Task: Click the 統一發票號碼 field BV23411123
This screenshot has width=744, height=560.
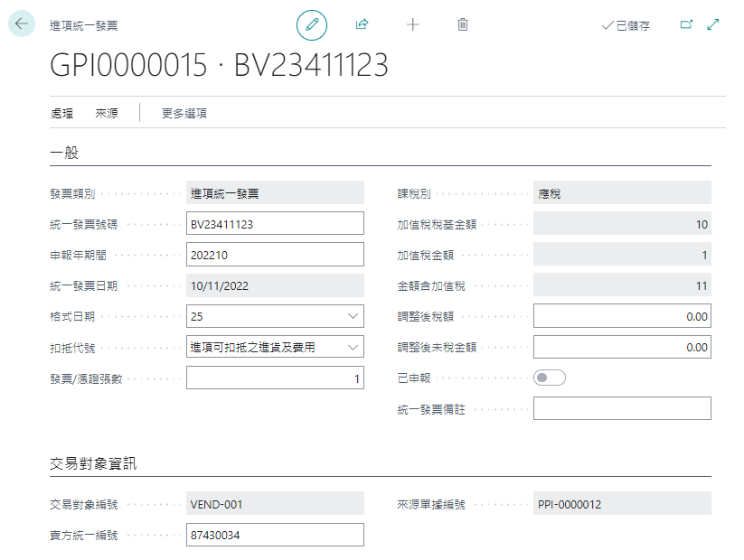Action: pyautogui.click(x=275, y=223)
